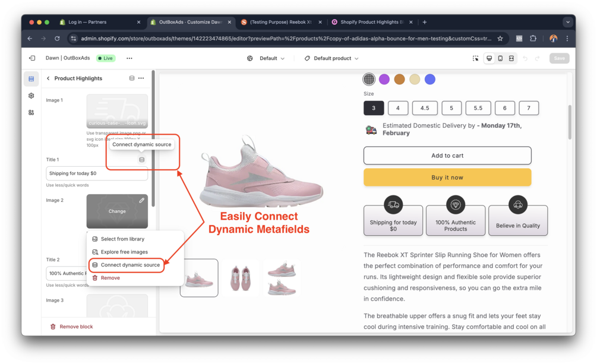The width and height of the screenshot is (597, 364).
Task: Click Buy it now button
Action: pyautogui.click(x=447, y=178)
